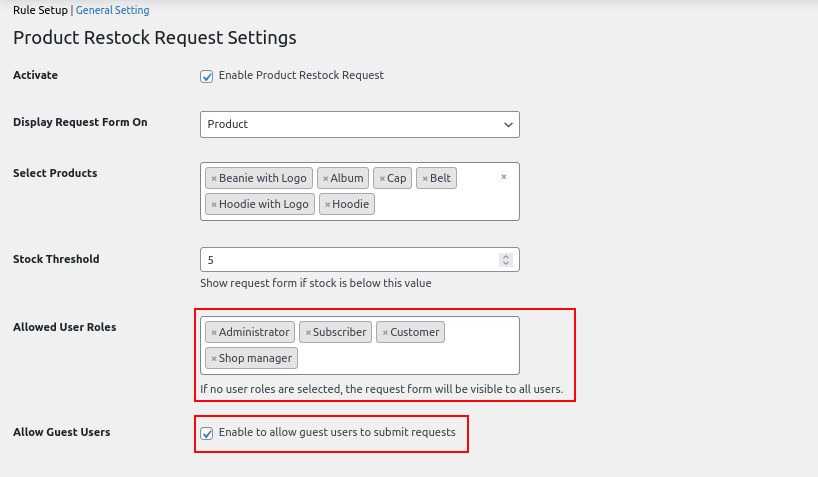Remove the Cap product tag
Viewport: 818px width, 477px height.
click(x=381, y=179)
